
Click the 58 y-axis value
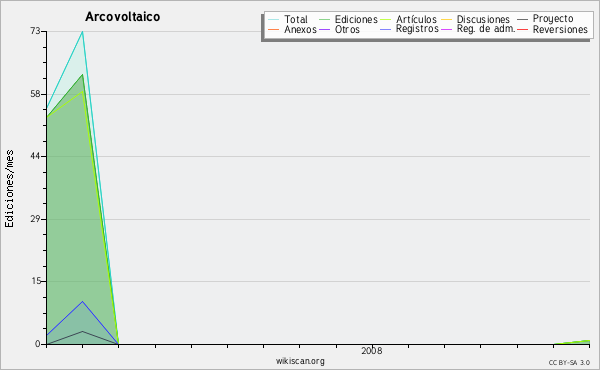(35, 94)
